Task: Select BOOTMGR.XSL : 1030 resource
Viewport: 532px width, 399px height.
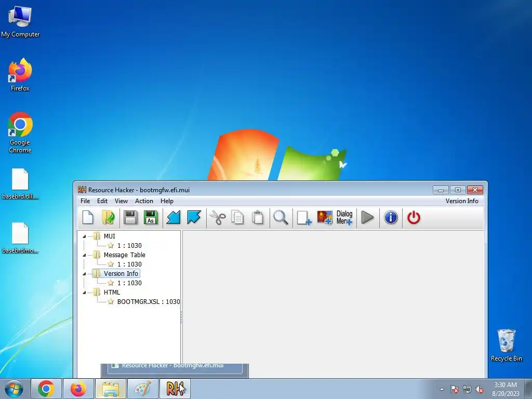Action: 148,301
